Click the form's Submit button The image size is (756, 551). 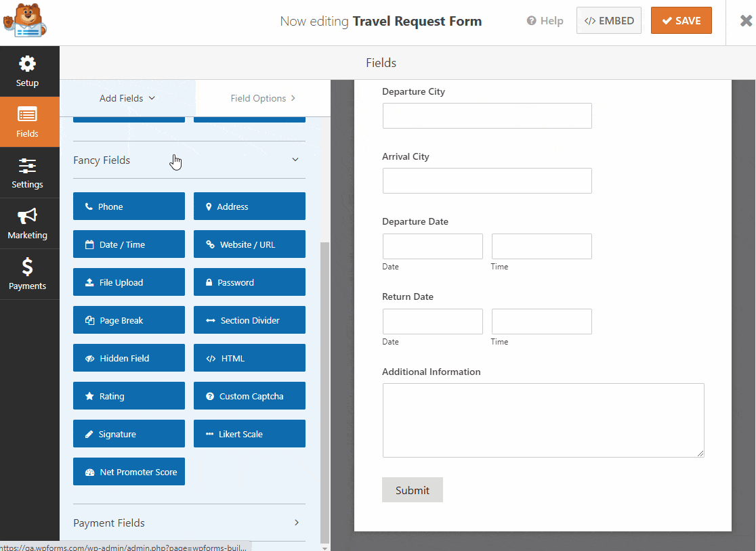[x=412, y=490]
